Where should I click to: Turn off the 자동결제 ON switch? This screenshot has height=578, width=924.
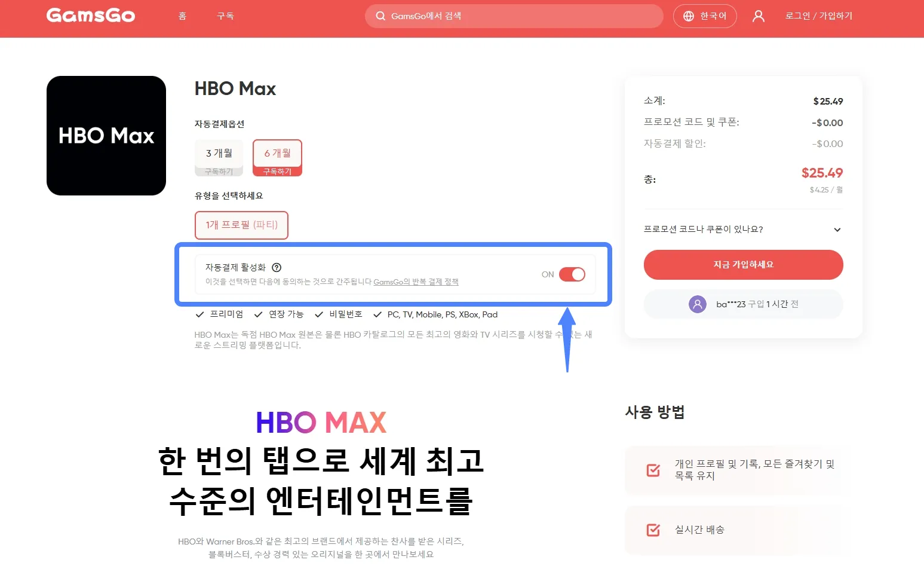[x=572, y=274]
